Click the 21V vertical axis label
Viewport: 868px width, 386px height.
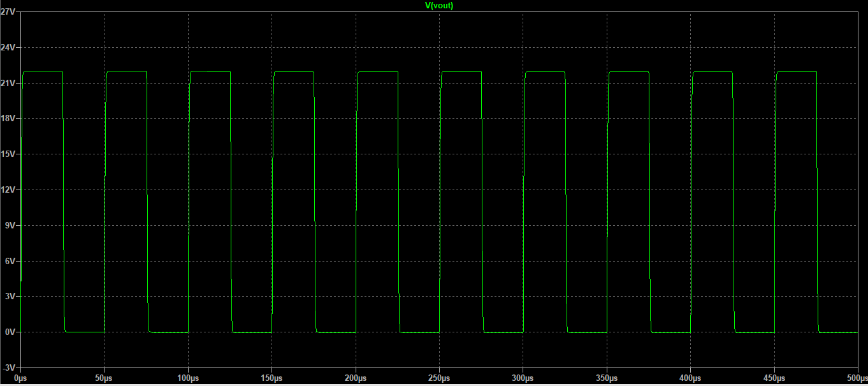8,84
